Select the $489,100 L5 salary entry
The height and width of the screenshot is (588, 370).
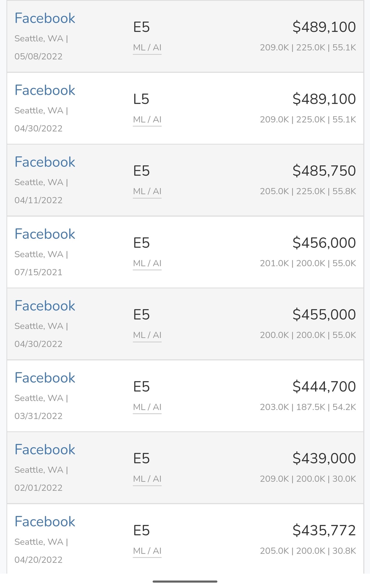coord(185,108)
